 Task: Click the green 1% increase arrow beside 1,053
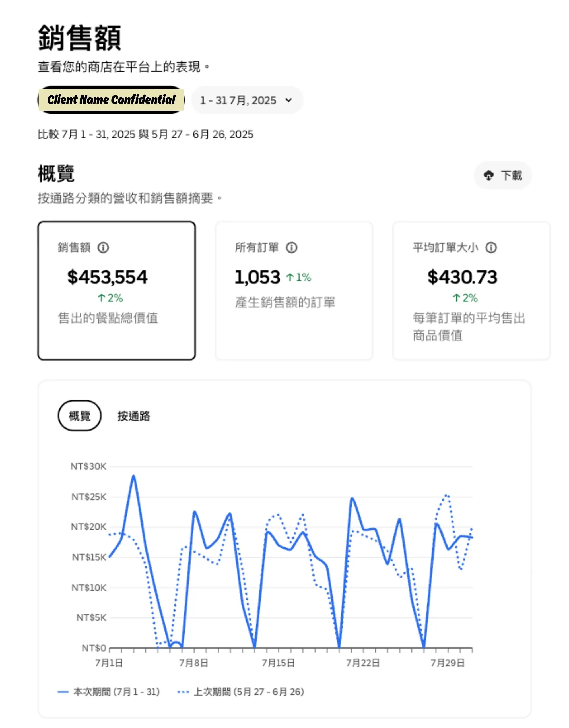pyautogui.click(x=290, y=277)
